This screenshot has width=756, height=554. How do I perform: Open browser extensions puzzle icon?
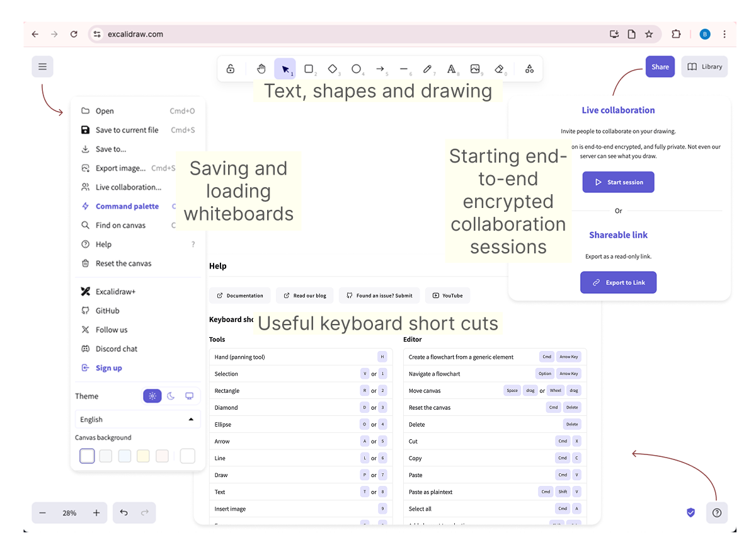pos(676,34)
